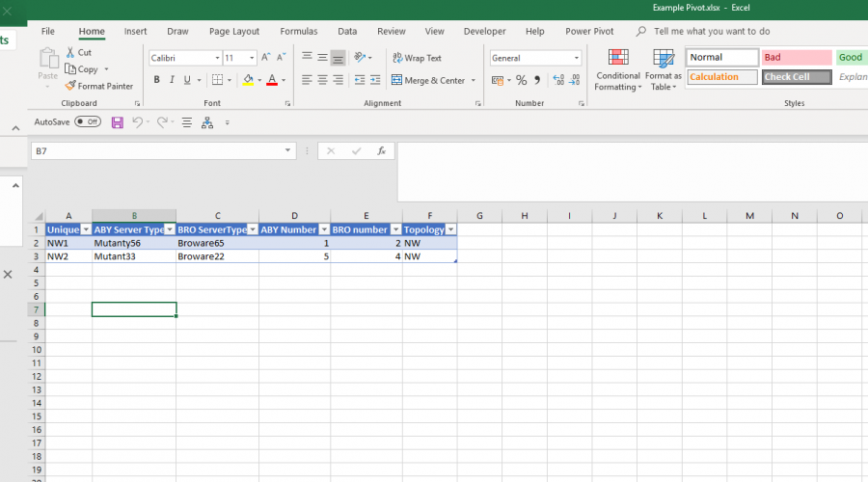Toggle Underline formatting
Viewport: 868px width, 482px height.
click(187, 80)
